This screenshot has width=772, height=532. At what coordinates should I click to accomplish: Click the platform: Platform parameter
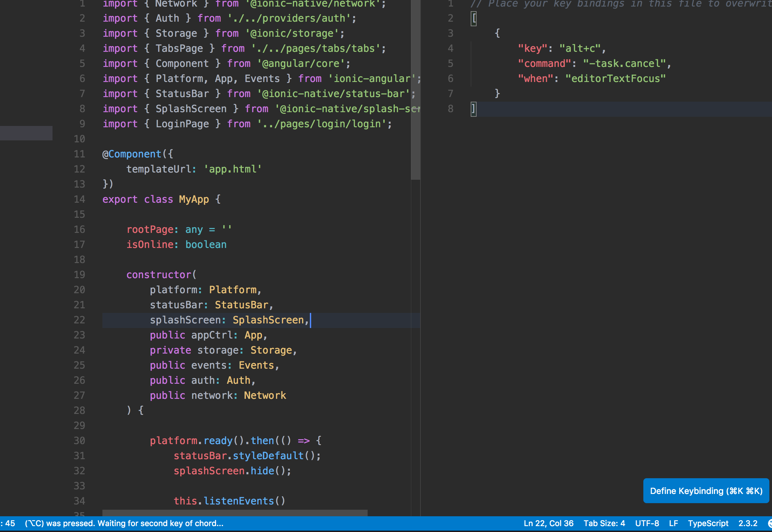click(205, 290)
